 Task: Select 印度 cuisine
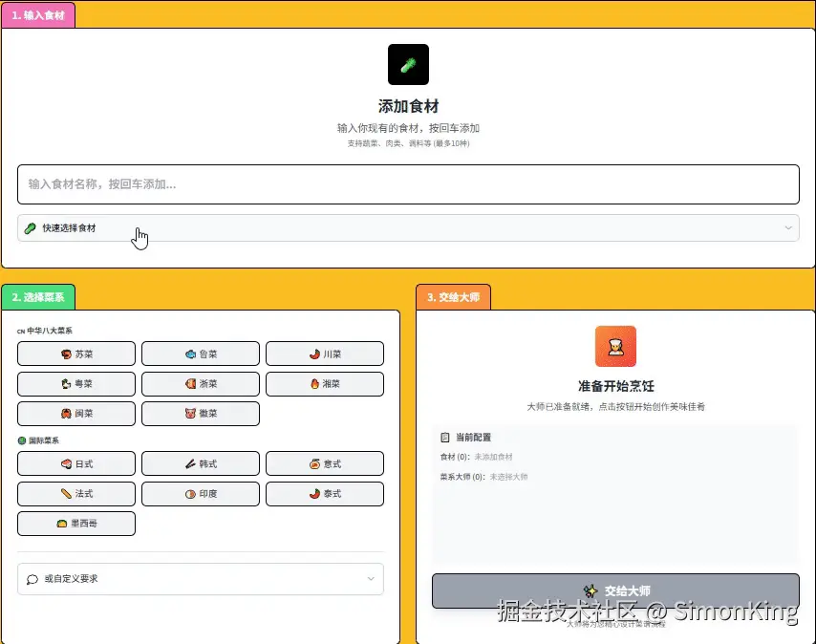201,494
